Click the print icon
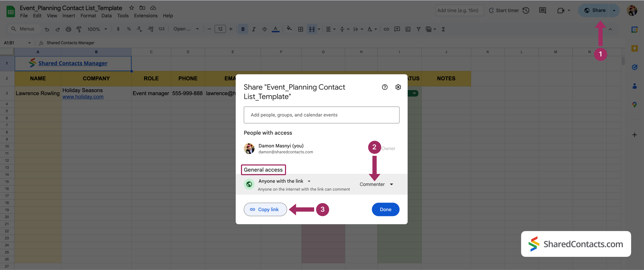 (x=68, y=29)
